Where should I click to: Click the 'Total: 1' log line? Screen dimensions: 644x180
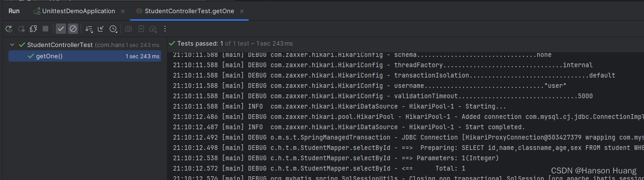click(x=319, y=168)
